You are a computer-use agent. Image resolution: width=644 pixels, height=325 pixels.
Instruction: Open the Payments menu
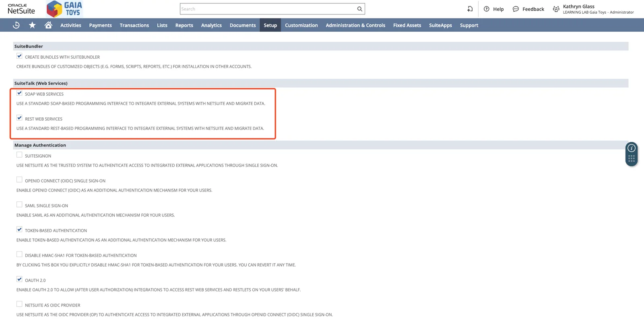101,25
